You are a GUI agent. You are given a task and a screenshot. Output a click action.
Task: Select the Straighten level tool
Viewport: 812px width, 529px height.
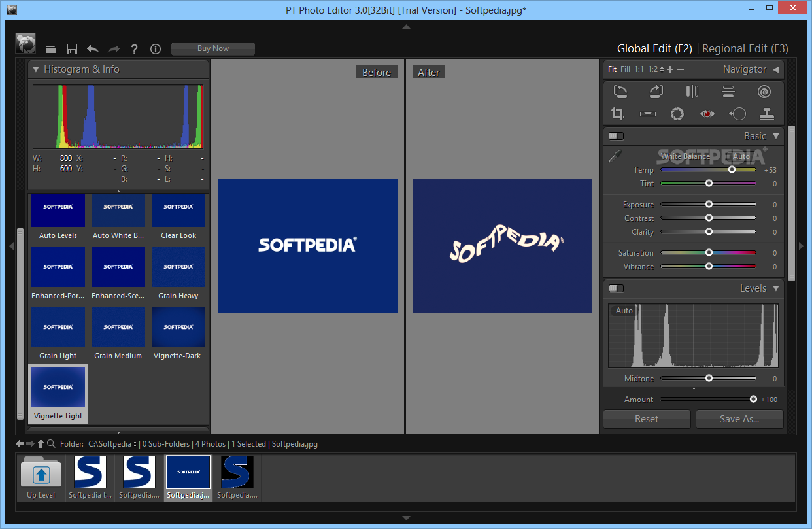(648, 114)
